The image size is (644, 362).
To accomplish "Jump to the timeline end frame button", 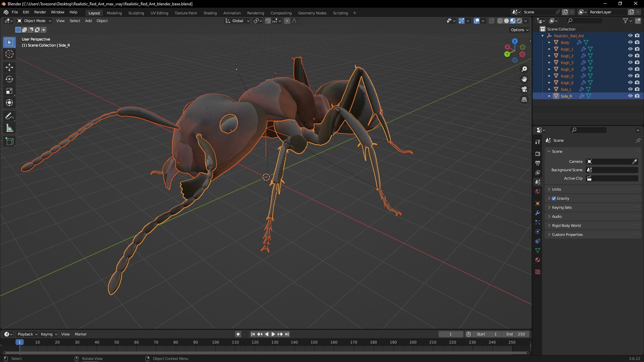I will [x=287, y=334].
